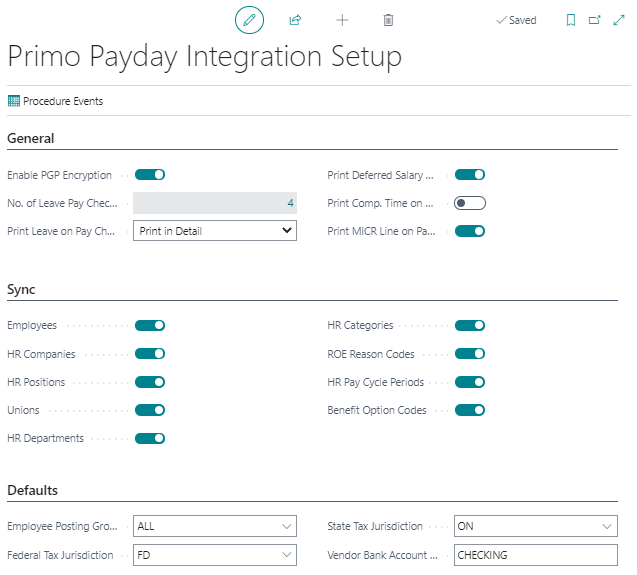Click the General section heading

click(x=31, y=139)
